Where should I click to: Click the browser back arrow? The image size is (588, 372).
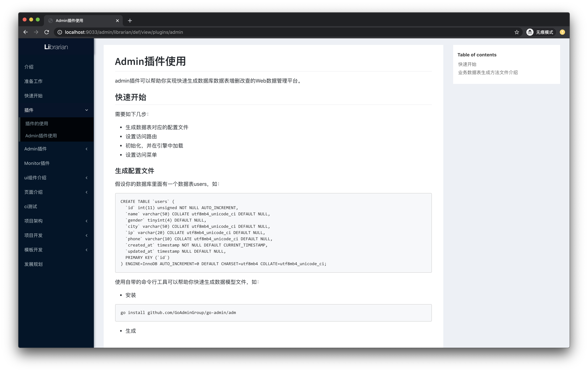tap(25, 32)
